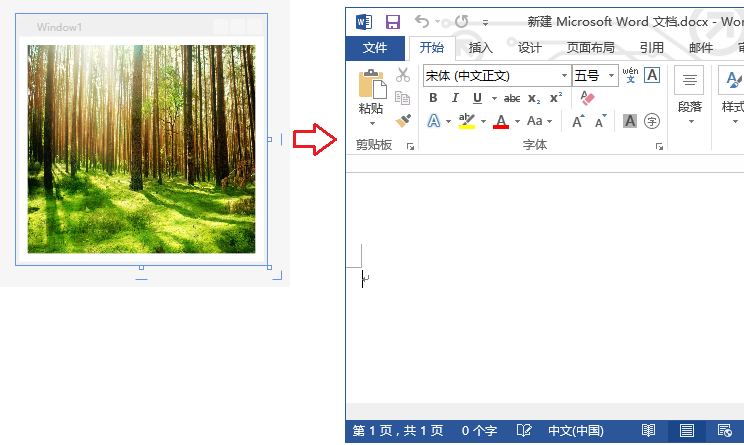Toggle Bold formatting
This screenshot has width=744, height=445.
[x=433, y=98]
